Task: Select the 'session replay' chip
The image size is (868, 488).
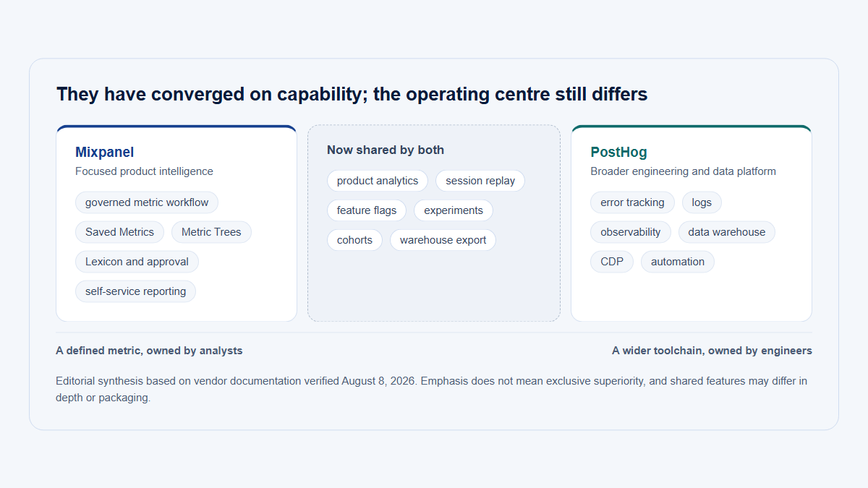Action: [480, 181]
